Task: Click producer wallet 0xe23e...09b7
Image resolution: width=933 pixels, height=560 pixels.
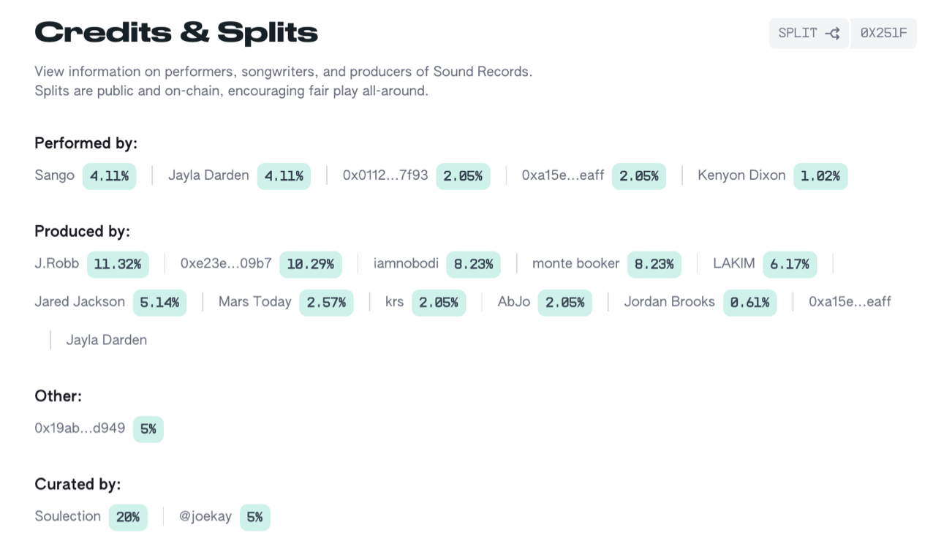Action: (x=226, y=263)
